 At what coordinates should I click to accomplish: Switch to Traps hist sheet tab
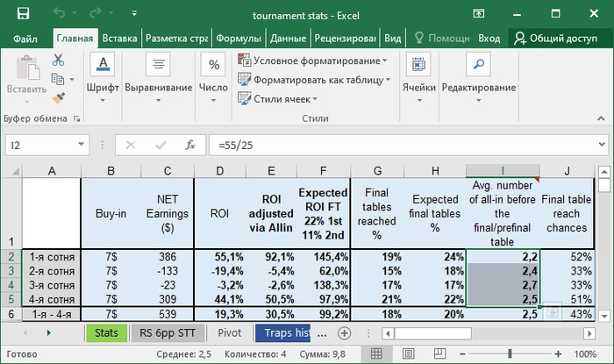(282, 333)
